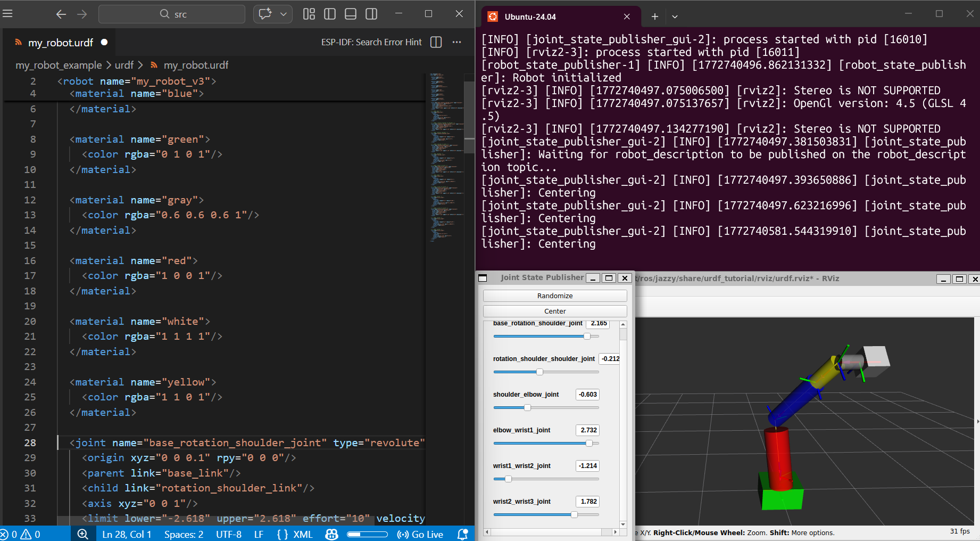Image resolution: width=980 pixels, height=541 pixels.
Task: Select the Ubuntu-24.04 terminal tab
Action: 530,17
